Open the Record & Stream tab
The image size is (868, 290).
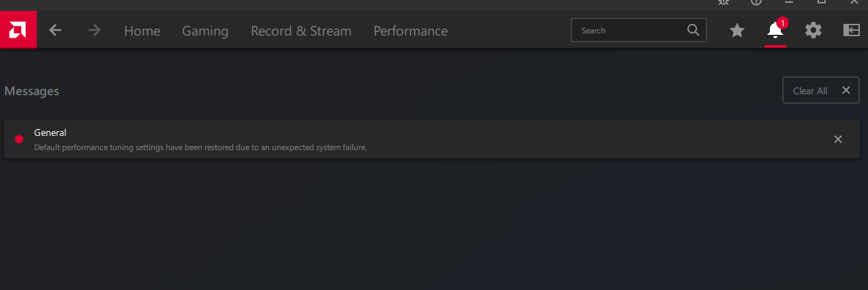tap(301, 31)
